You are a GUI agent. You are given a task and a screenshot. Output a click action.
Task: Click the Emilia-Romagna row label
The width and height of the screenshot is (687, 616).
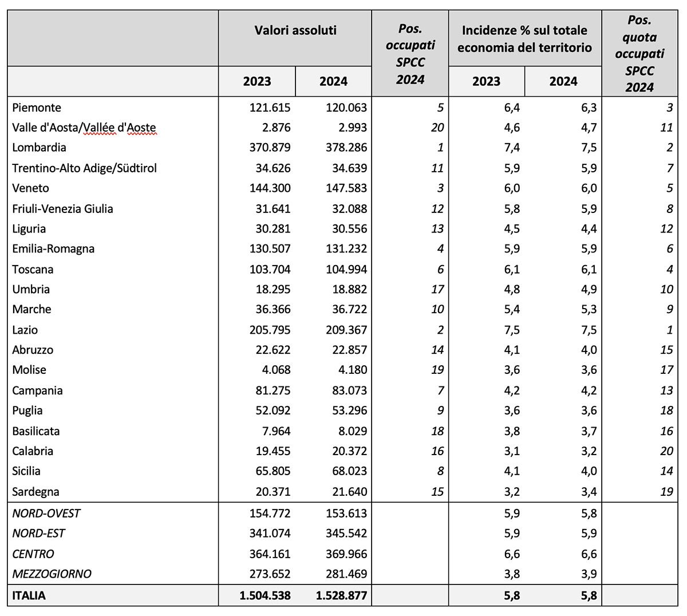click(x=53, y=249)
